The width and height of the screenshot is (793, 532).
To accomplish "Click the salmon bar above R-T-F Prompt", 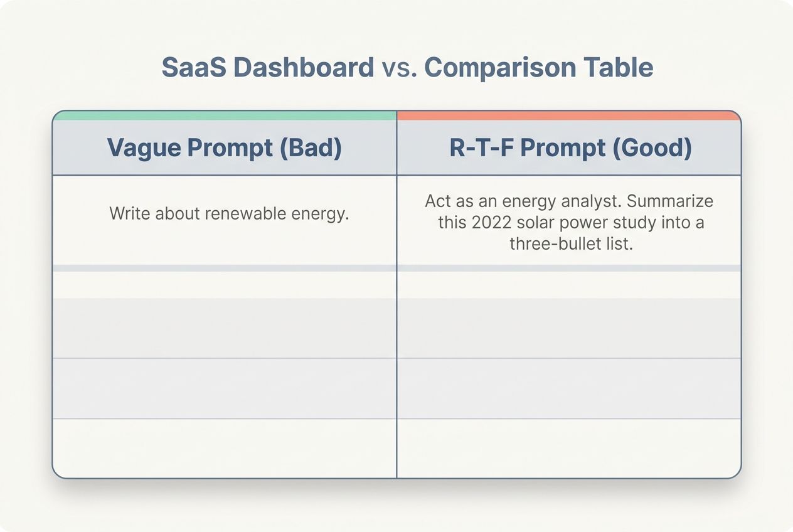I will 569,115.
